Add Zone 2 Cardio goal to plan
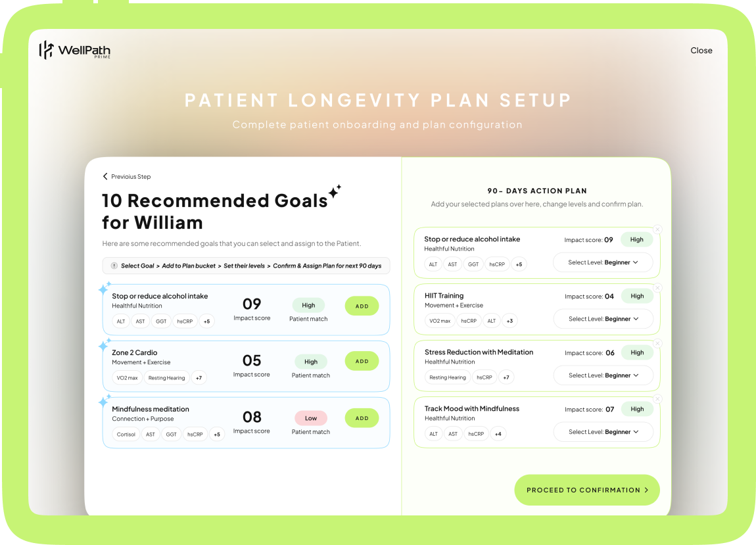Image resolution: width=756 pixels, height=545 pixels. tap(362, 361)
